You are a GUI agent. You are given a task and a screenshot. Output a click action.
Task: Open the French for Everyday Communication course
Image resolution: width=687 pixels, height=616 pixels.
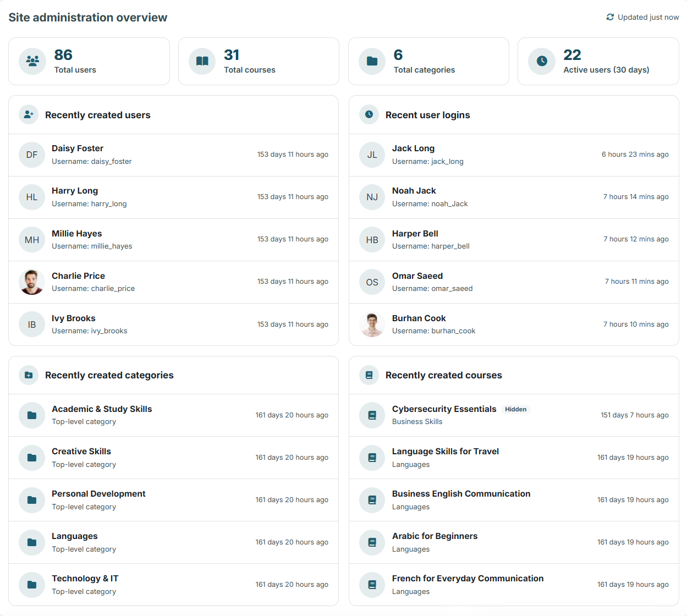point(468,579)
